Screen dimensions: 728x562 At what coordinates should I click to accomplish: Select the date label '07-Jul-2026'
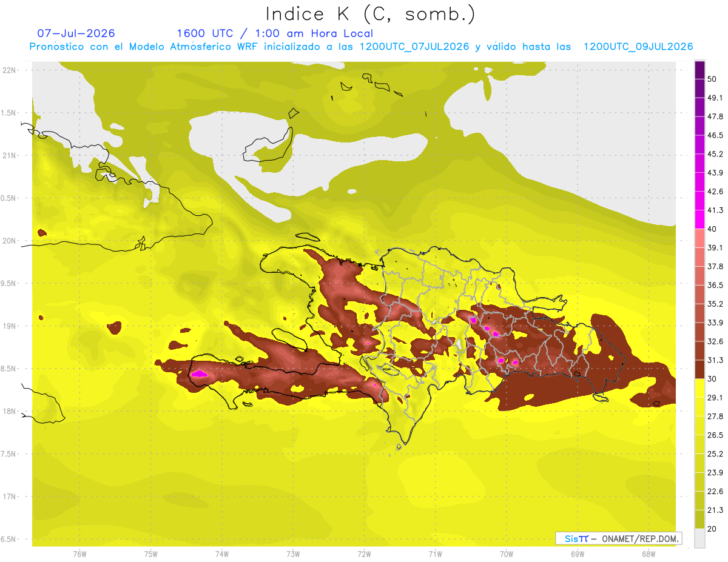point(76,33)
